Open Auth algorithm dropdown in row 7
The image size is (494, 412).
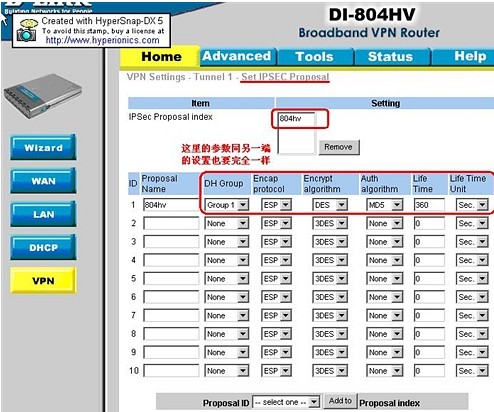(384, 315)
